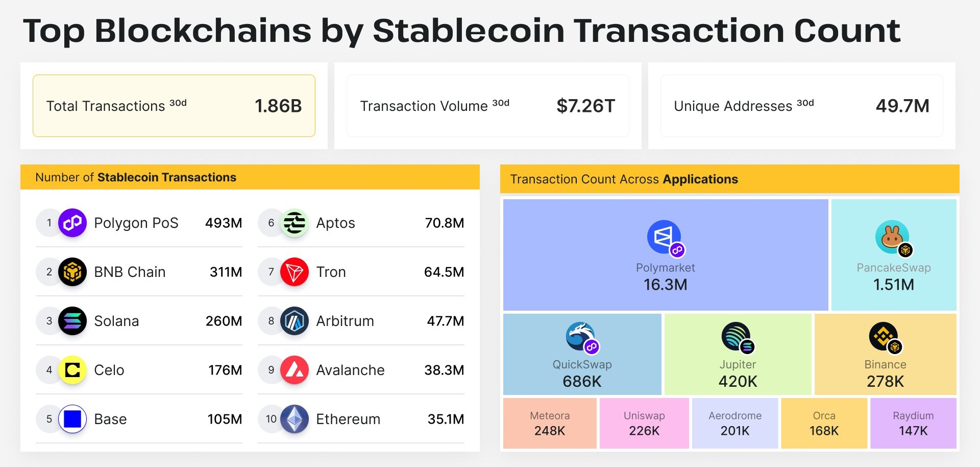Image resolution: width=980 pixels, height=467 pixels.
Task: Click the Arbitrum logo icon
Action: point(295,321)
